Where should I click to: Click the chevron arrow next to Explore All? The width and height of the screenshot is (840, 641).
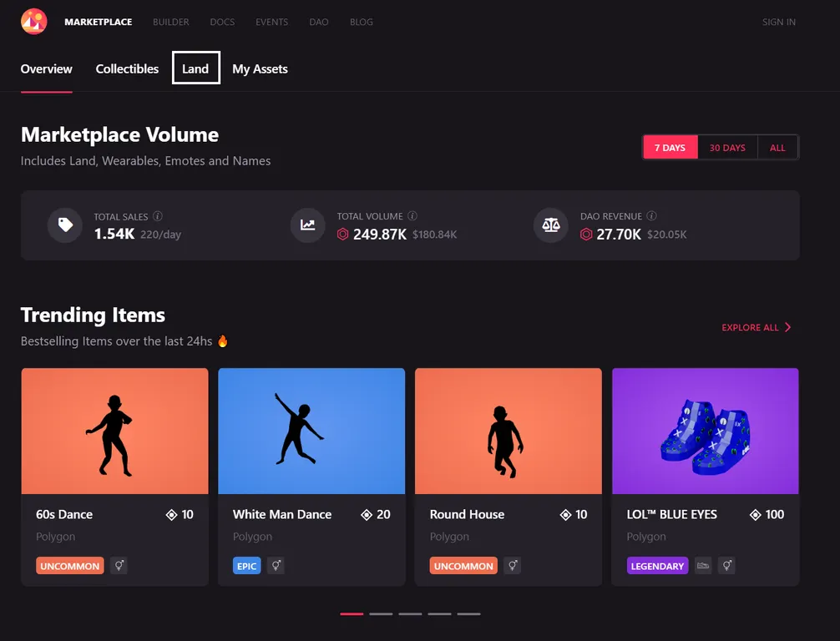tap(788, 327)
